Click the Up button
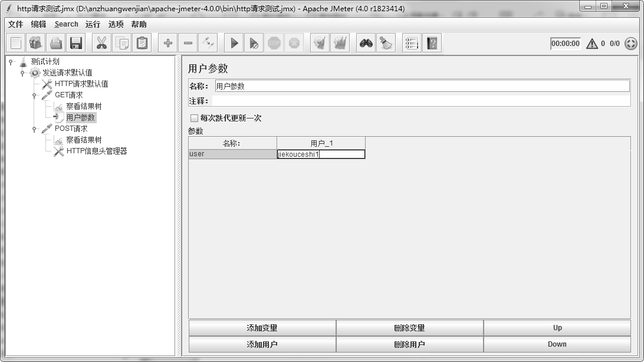This screenshot has width=644, height=362. (557, 328)
